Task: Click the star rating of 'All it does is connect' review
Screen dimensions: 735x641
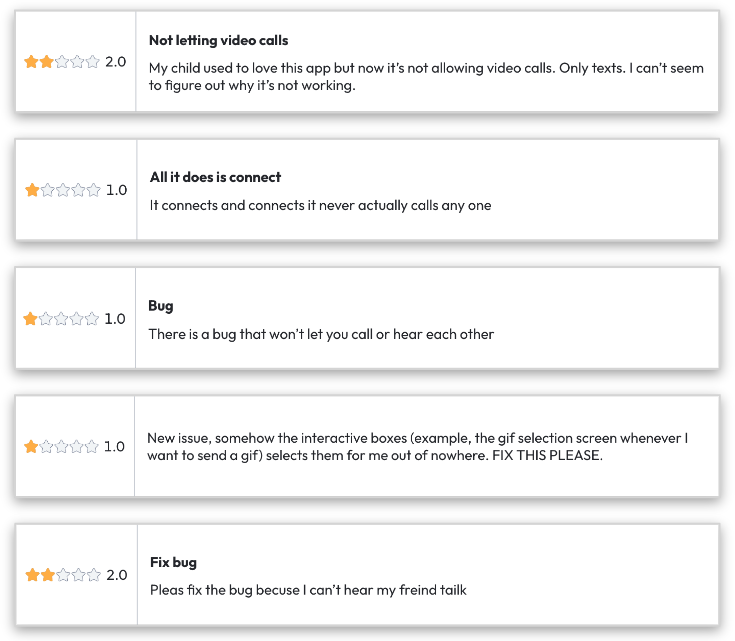Action: (x=63, y=190)
